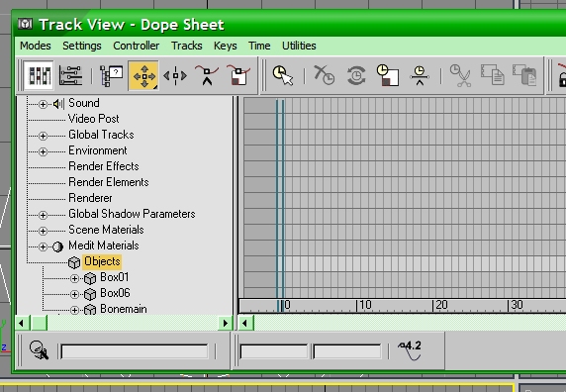Open the Utilities menu
This screenshot has width=566, height=392.
click(299, 46)
